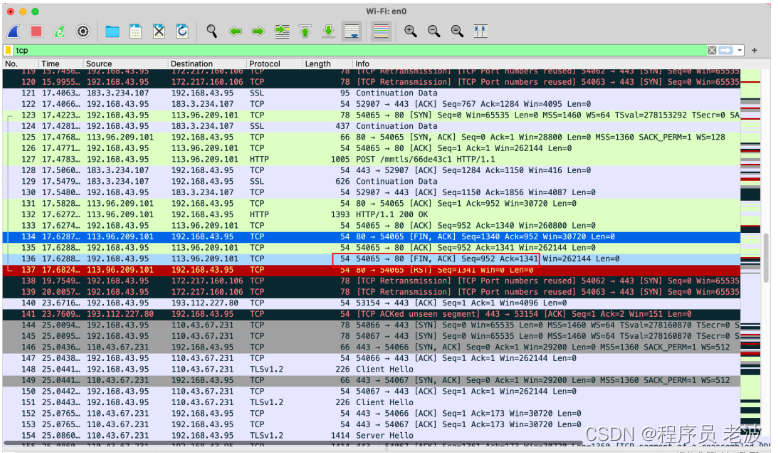
Task: Open a capture file with folder icon
Action: tap(112, 32)
